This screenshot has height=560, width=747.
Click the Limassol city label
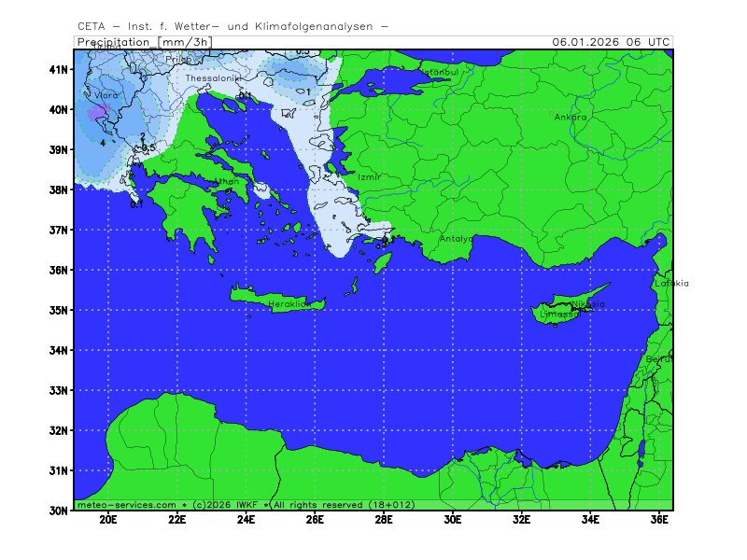pos(559,315)
